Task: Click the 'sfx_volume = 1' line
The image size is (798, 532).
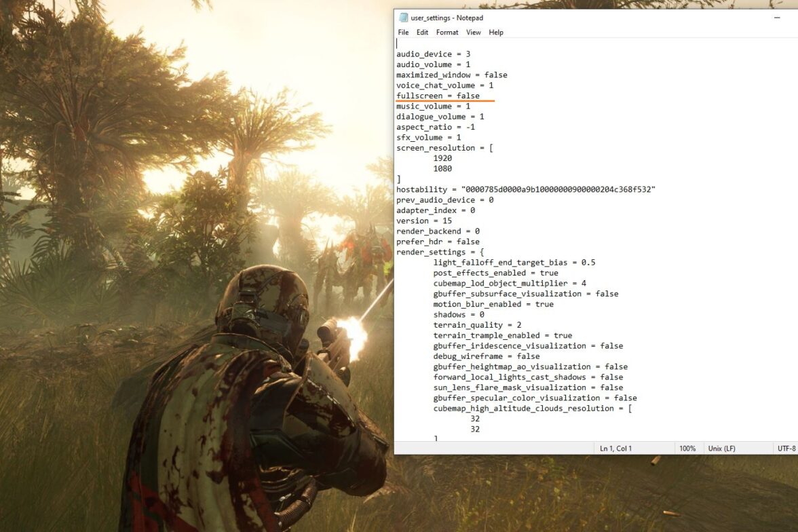Action: click(x=429, y=138)
